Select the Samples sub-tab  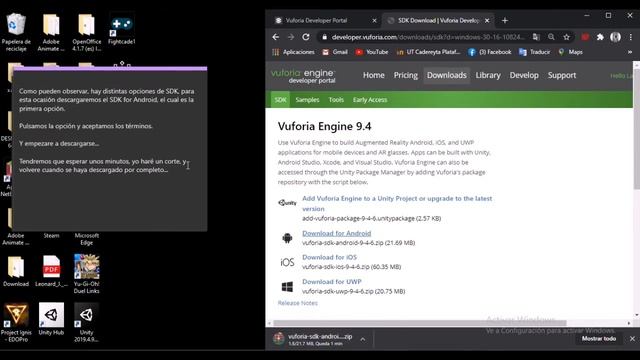pyautogui.click(x=307, y=100)
